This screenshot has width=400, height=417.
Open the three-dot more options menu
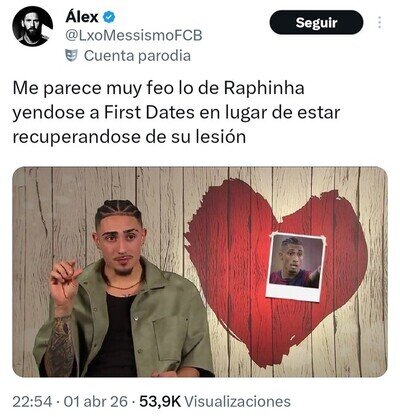click(x=380, y=22)
